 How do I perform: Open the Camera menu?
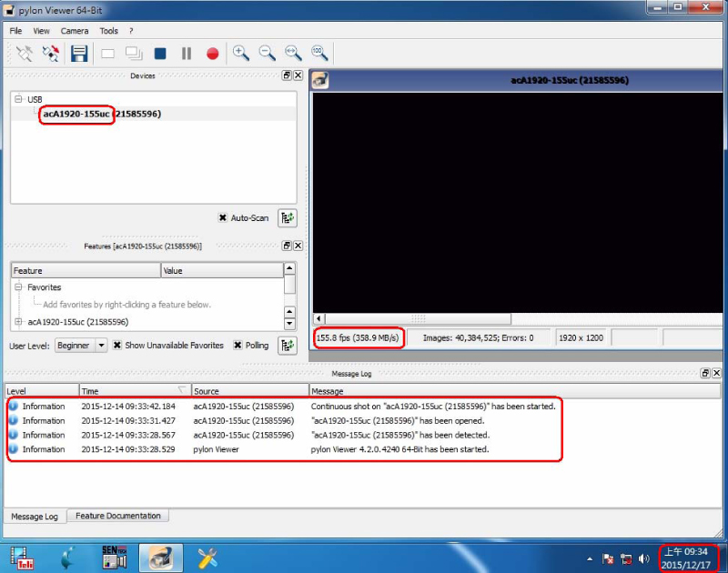point(75,31)
